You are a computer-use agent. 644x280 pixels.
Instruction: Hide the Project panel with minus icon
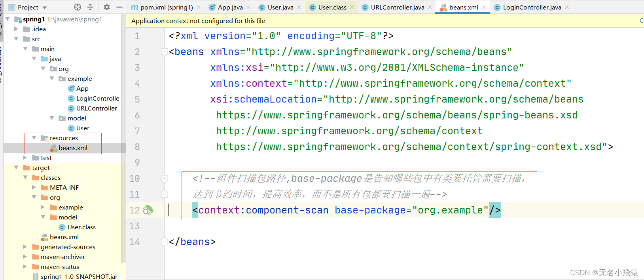tap(119, 7)
